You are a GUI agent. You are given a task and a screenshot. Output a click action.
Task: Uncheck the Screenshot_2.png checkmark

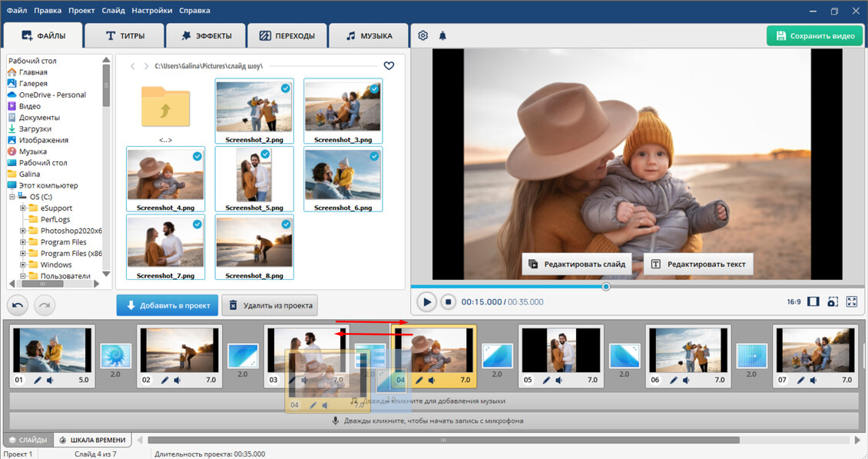click(x=286, y=88)
